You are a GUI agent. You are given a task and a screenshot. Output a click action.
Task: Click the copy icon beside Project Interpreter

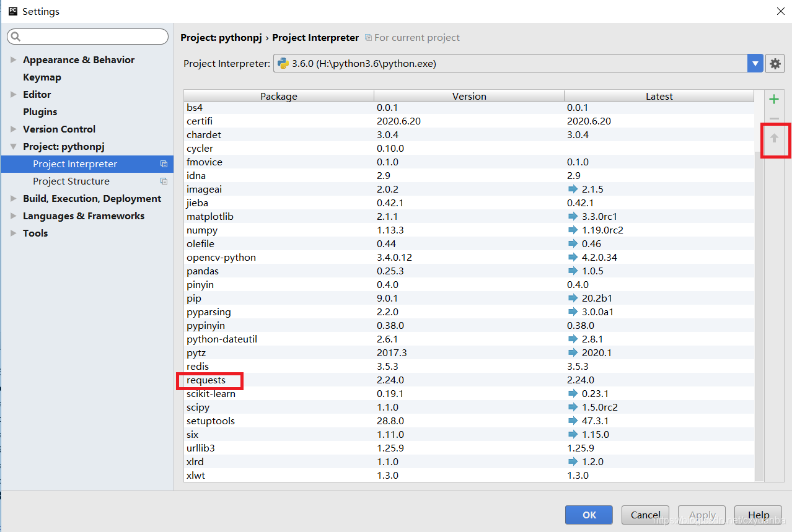click(164, 164)
